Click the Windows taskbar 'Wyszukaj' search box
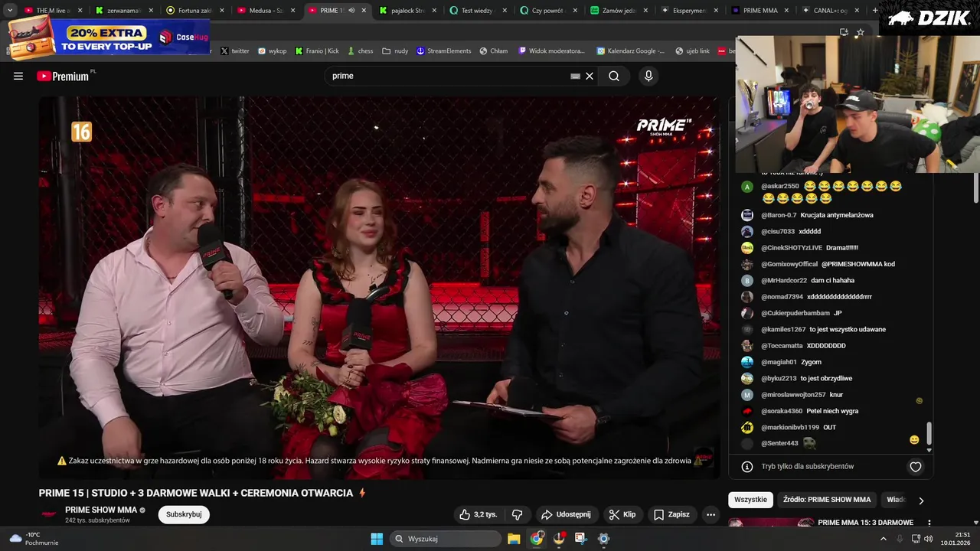The height and width of the screenshot is (551, 980). (446, 539)
